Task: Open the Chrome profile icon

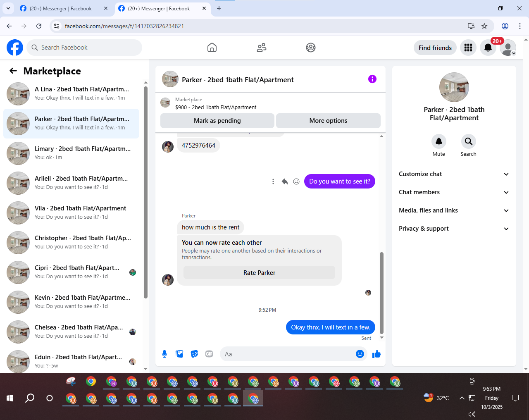Action: (x=505, y=26)
